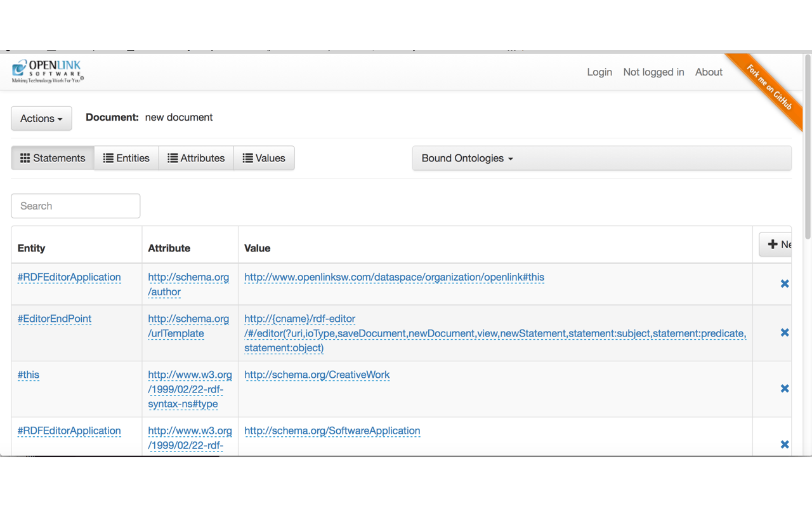Switch to the Statements view

pos(53,158)
